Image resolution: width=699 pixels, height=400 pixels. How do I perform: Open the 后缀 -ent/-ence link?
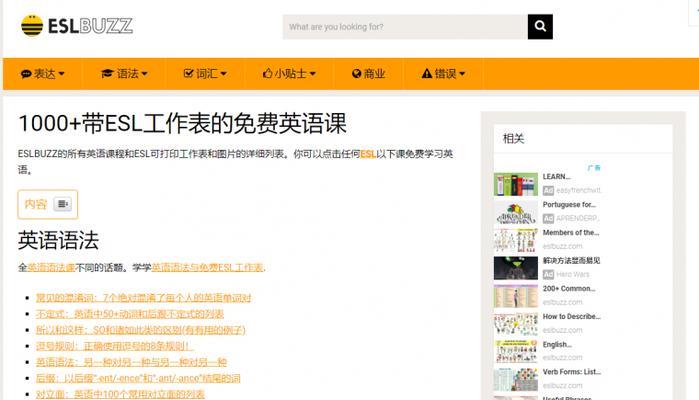(138, 378)
